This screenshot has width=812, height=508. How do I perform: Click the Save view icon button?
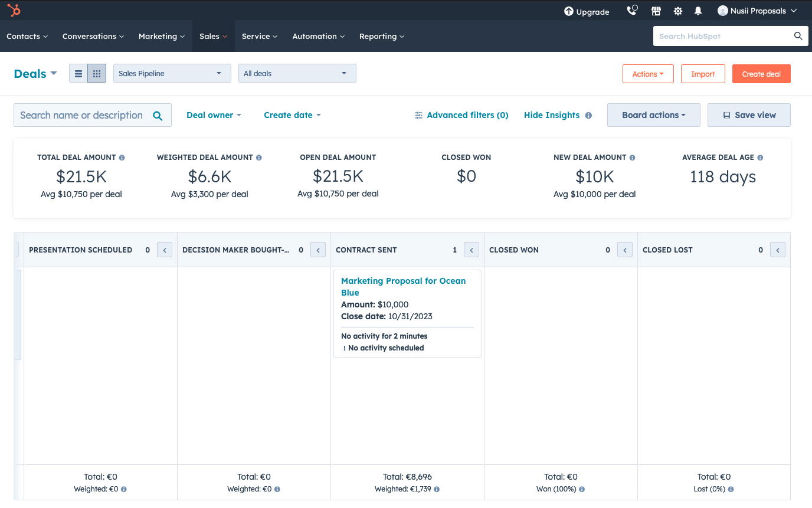pyautogui.click(x=727, y=115)
